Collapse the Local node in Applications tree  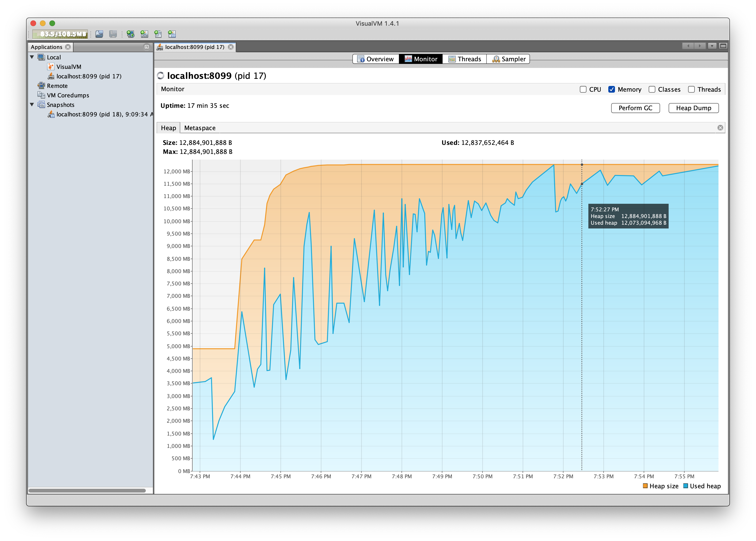[32, 57]
